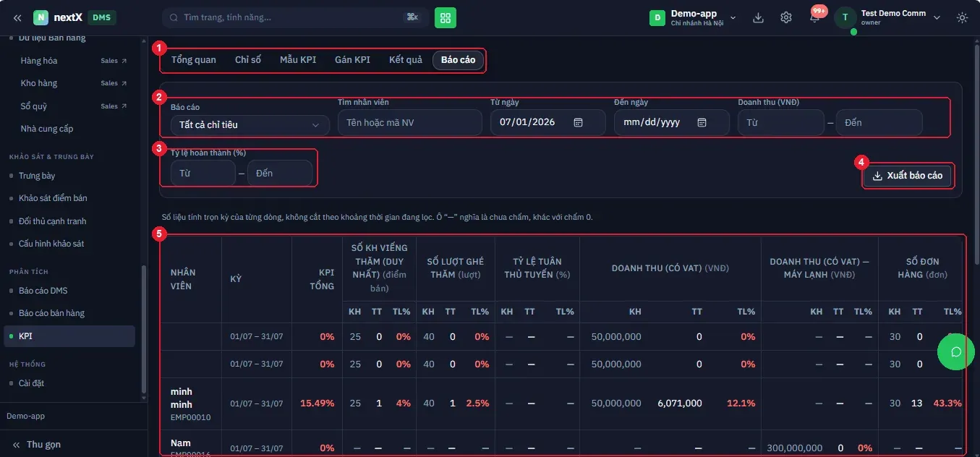Viewport: 980px width, 457px height.
Task: Open the Mẫu KPI tab
Action: pos(298,60)
